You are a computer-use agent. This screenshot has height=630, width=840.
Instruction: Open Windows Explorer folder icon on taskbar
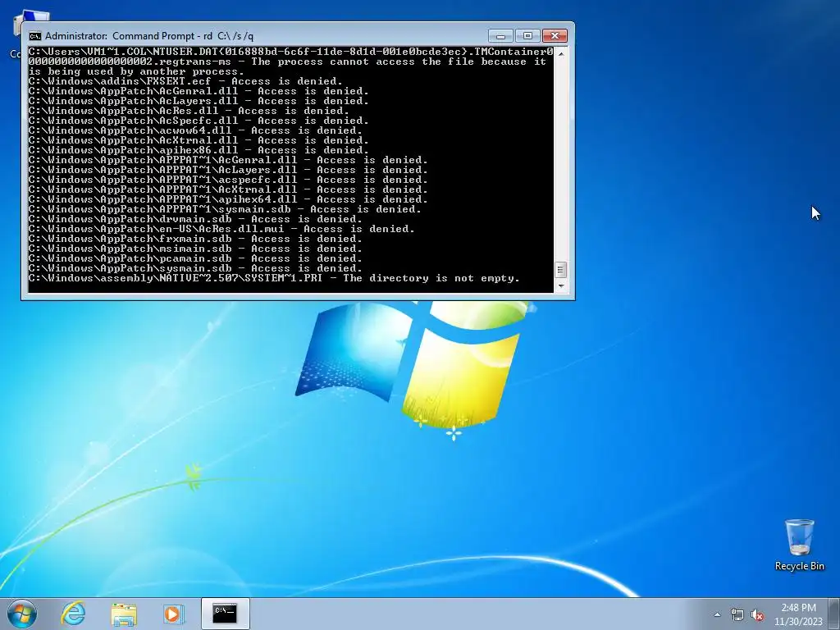point(124,614)
